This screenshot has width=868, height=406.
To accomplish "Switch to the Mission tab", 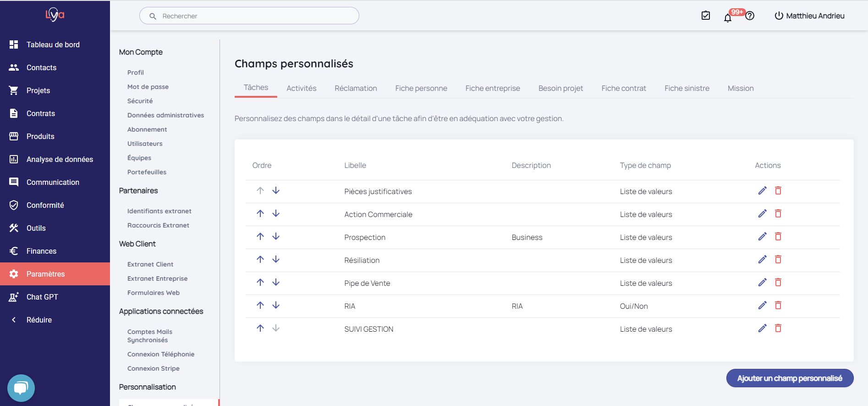I will [x=741, y=88].
